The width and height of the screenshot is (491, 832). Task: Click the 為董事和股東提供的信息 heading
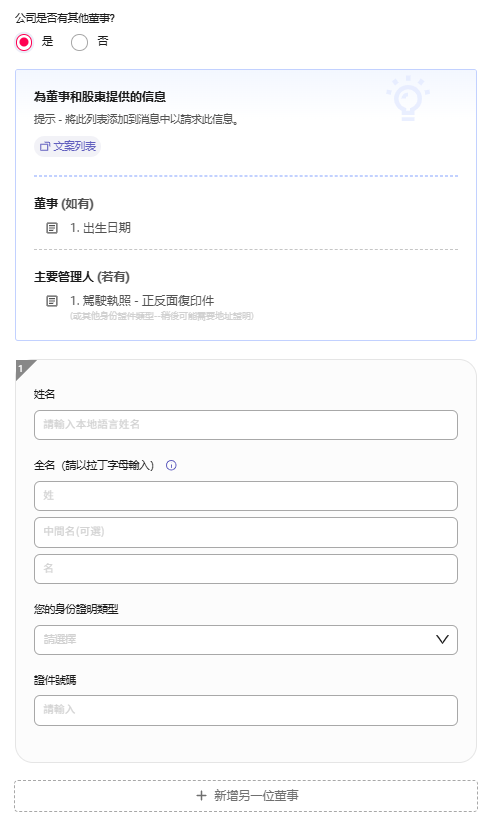pyautogui.click(x=100, y=97)
